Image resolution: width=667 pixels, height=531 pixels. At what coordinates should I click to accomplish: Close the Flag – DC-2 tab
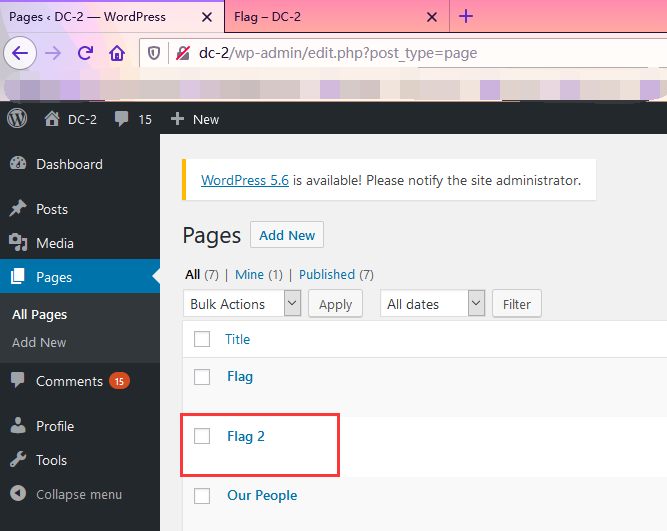(x=432, y=17)
